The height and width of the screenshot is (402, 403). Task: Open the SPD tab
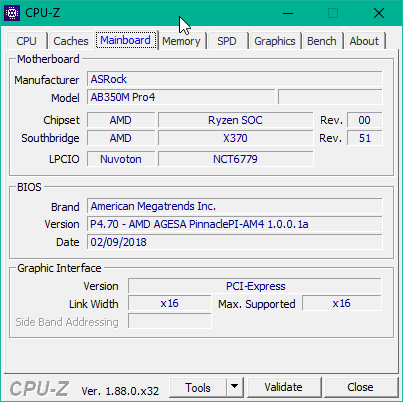click(x=227, y=41)
